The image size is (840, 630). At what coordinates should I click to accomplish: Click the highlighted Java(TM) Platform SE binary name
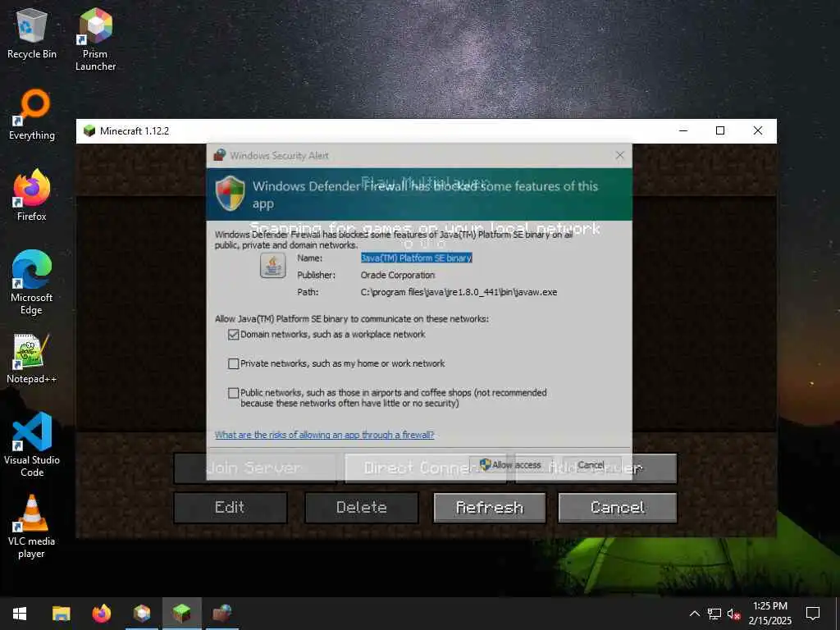[x=416, y=258]
